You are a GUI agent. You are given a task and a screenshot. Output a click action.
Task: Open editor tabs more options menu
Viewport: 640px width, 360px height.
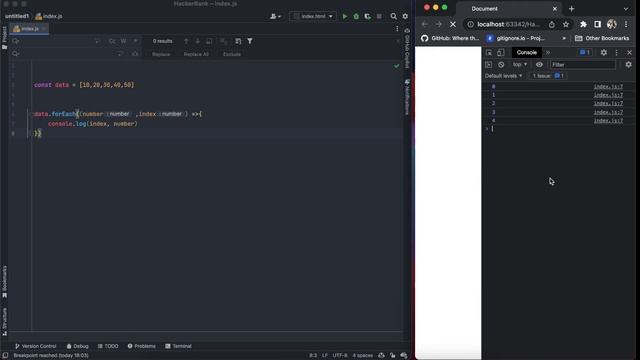point(397,29)
